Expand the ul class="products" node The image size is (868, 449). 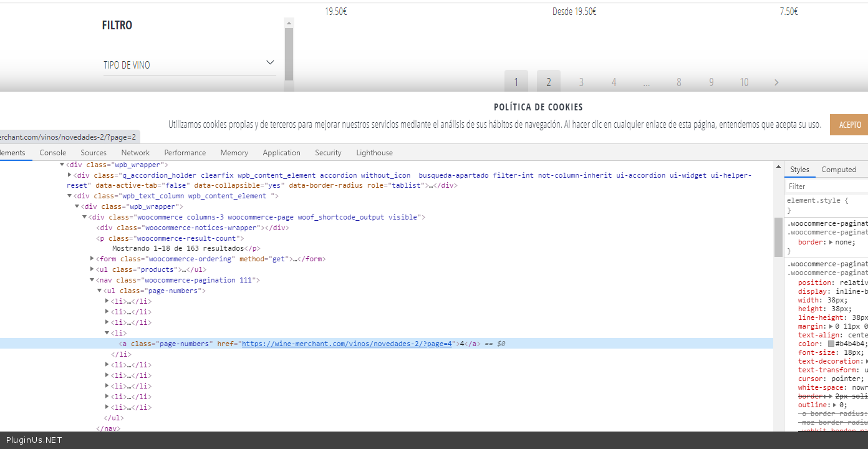pos(92,269)
